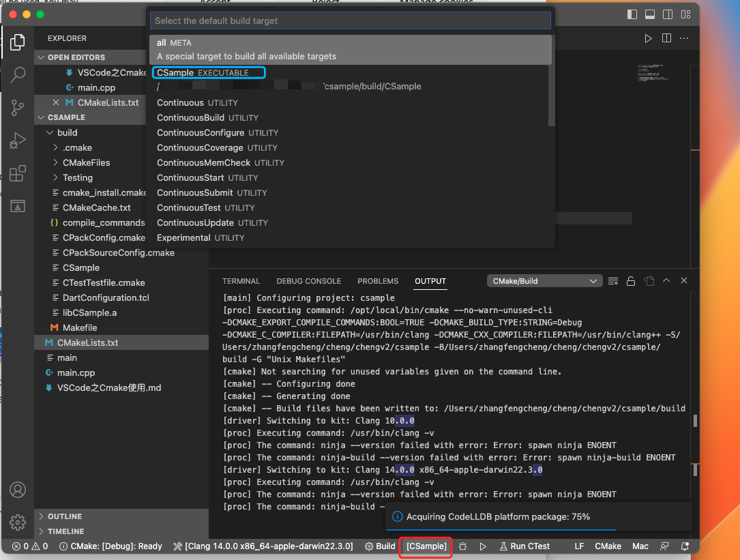
Task: Toggle the bottom panel layout icon
Action: (x=650, y=14)
